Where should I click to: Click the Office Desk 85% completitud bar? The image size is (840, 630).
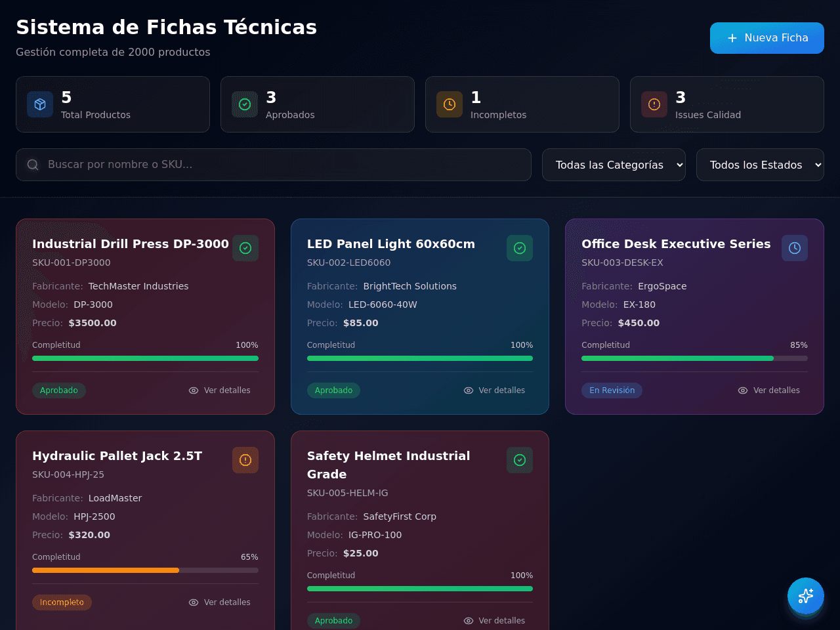click(694, 358)
